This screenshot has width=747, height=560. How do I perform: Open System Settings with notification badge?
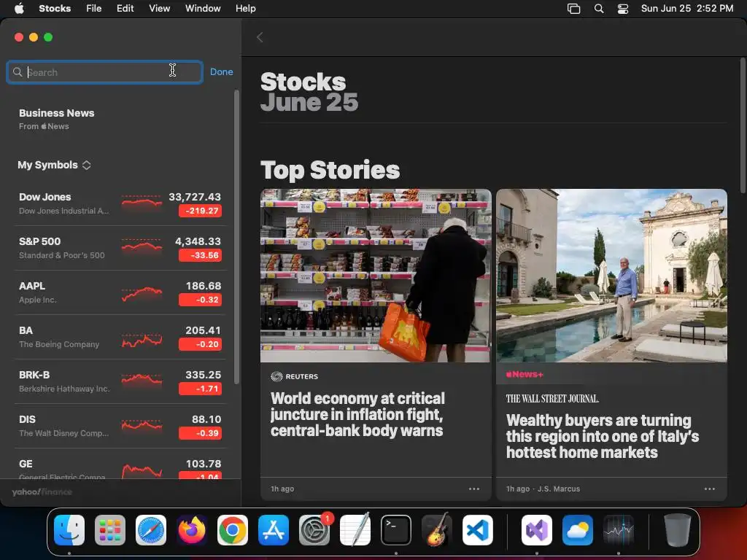click(314, 530)
